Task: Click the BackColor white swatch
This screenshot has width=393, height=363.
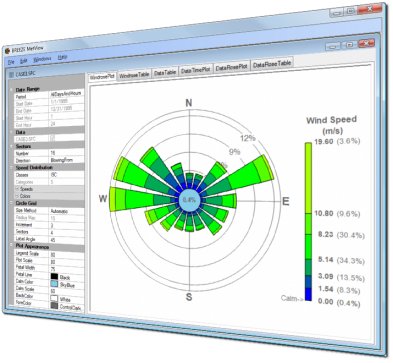Action: pyautogui.click(x=54, y=298)
